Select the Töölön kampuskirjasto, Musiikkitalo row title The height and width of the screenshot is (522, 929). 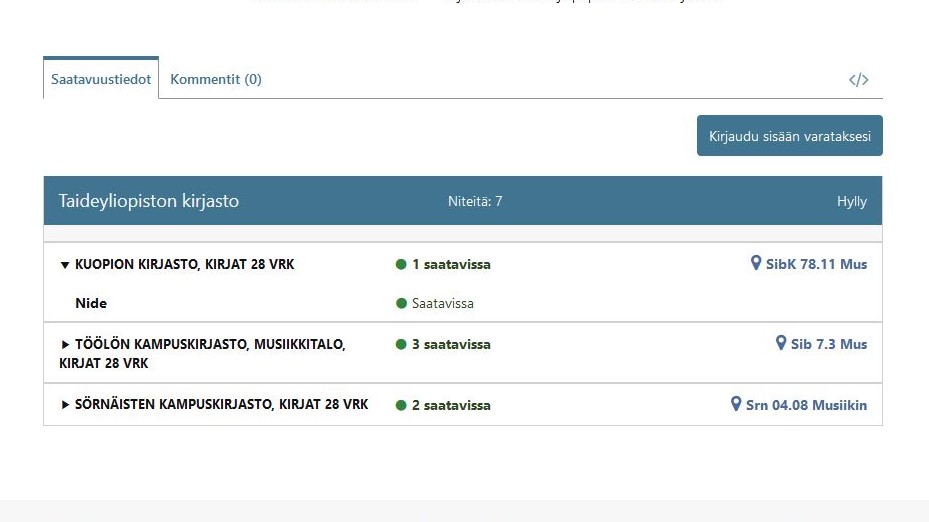click(x=210, y=345)
